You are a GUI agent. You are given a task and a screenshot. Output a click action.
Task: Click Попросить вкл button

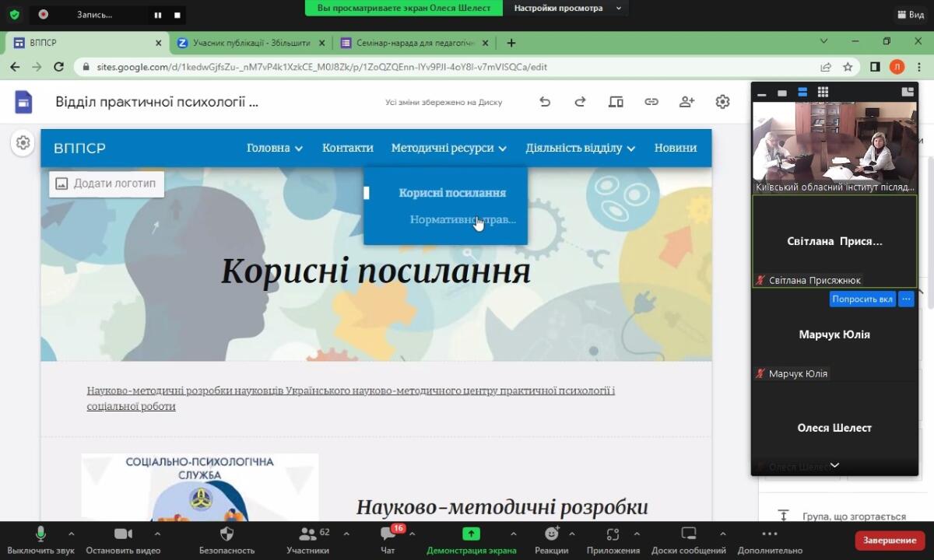tap(862, 299)
